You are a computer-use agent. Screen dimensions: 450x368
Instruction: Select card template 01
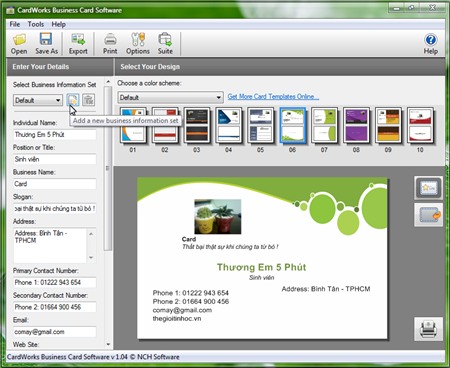tap(133, 125)
